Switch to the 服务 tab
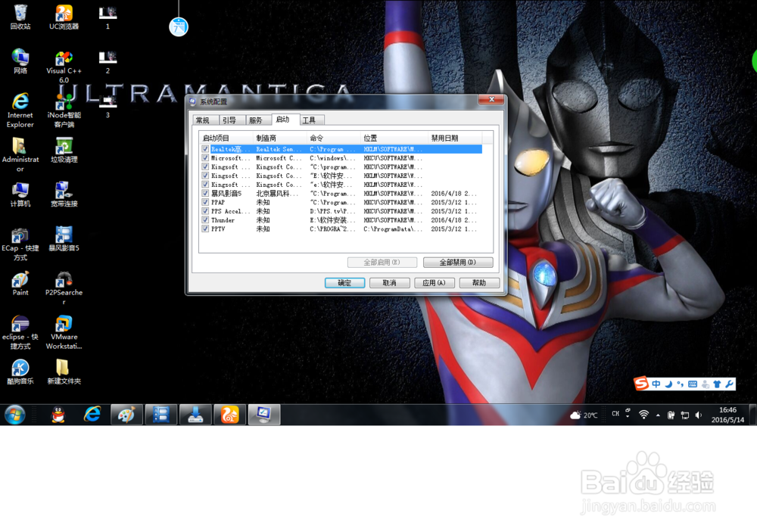This screenshot has width=757, height=532. click(x=258, y=120)
